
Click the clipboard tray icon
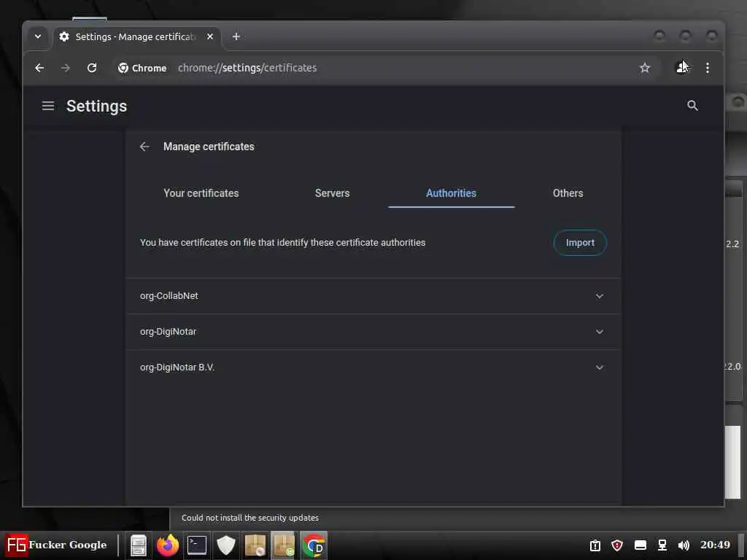coord(595,545)
